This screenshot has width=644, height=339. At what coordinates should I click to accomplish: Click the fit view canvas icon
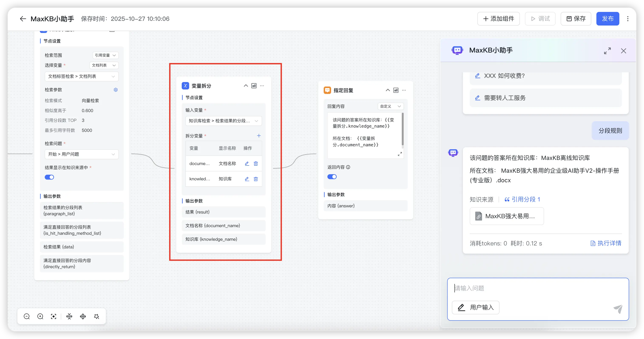[54, 316]
